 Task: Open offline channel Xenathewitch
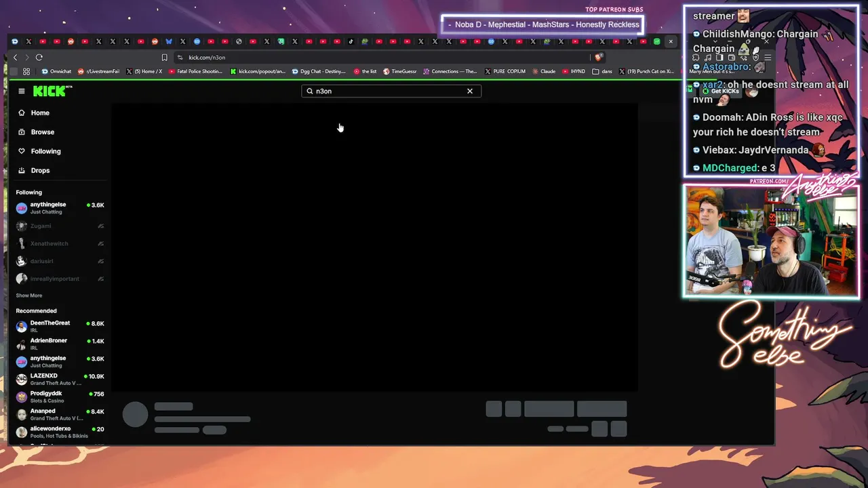(x=60, y=243)
